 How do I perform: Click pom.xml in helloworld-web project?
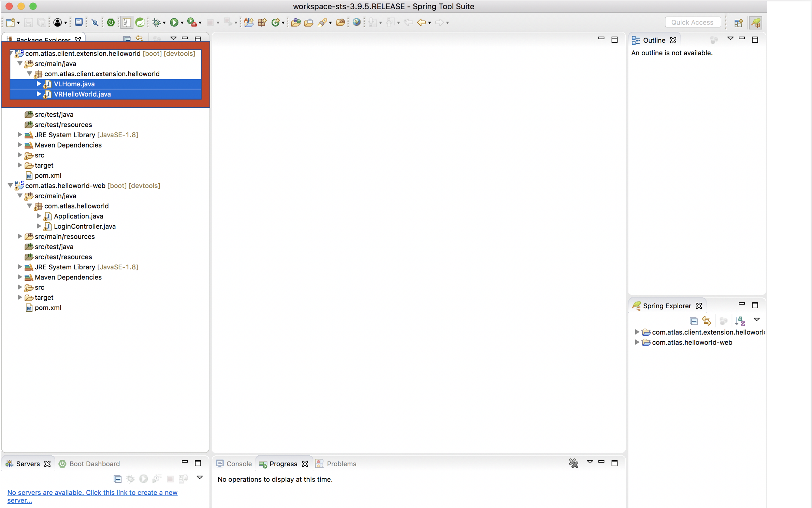(x=48, y=308)
